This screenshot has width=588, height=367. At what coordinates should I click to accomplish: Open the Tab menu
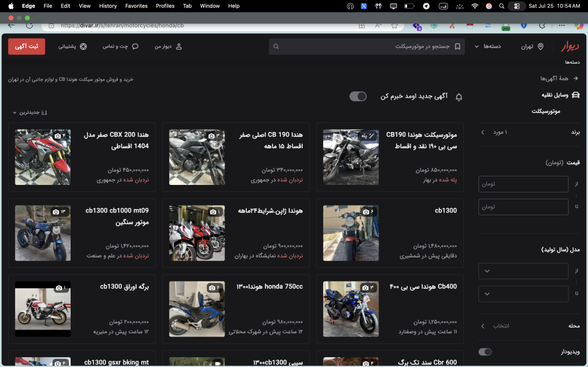point(187,6)
